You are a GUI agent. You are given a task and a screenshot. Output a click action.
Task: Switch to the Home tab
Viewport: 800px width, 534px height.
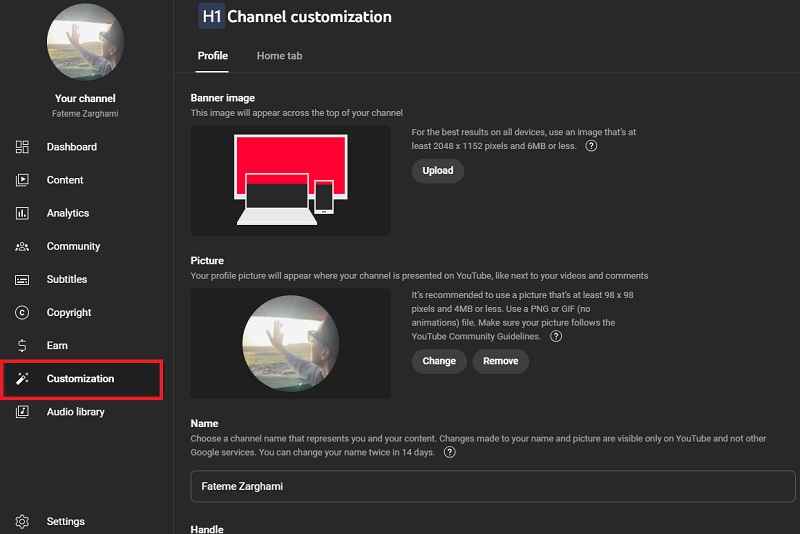click(x=279, y=56)
